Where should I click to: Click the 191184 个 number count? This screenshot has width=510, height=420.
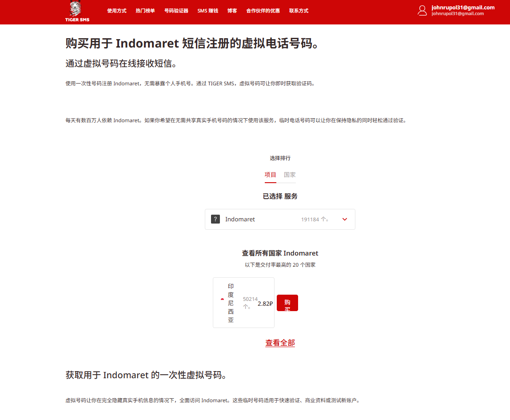pos(315,219)
